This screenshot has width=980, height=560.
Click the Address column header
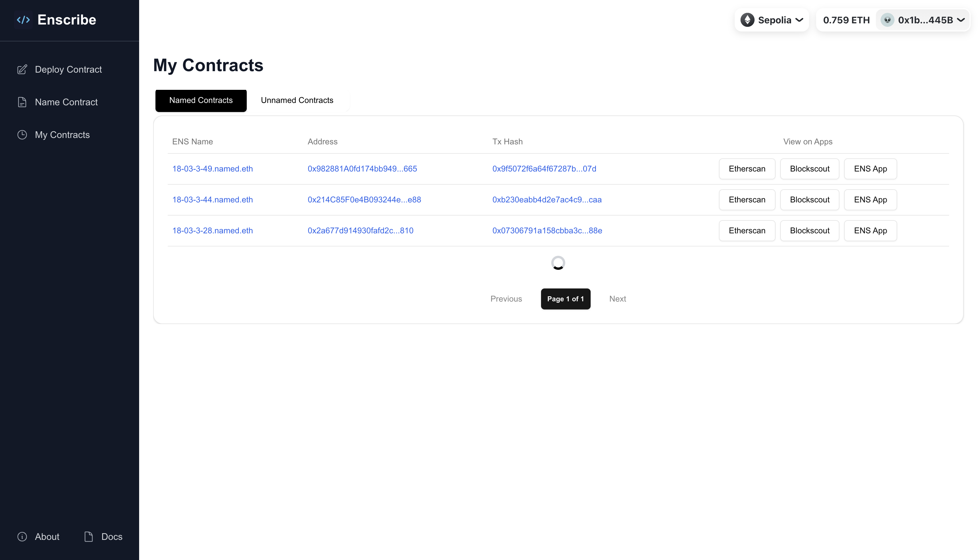pyautogui.click(x=322, y=141)
